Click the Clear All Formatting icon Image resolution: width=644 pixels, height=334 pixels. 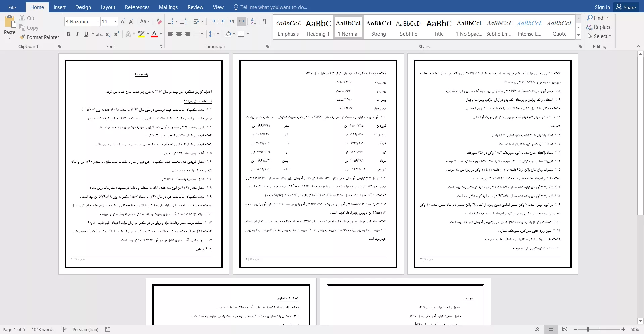click(x=159, y=22)
